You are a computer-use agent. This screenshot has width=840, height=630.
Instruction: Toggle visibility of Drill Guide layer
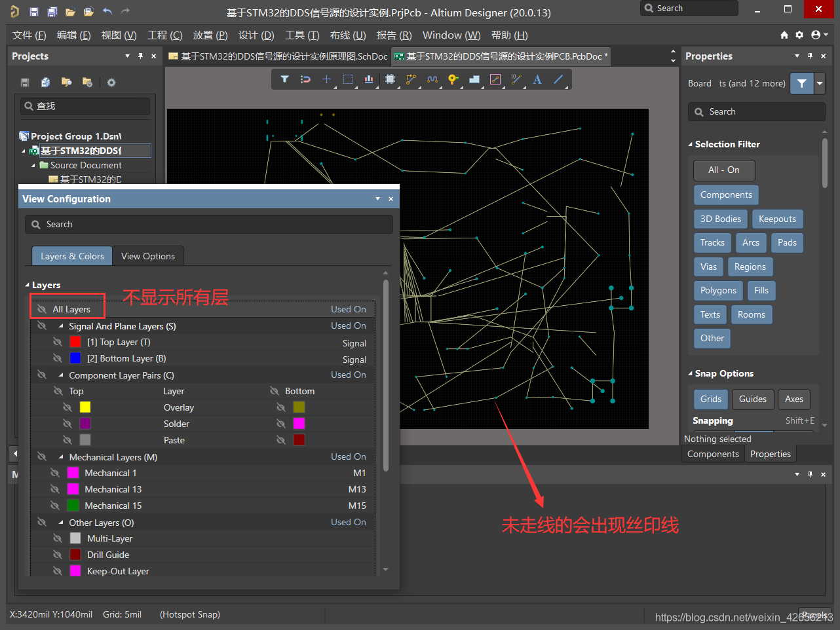pyautogui.click(x=58, y=555)
